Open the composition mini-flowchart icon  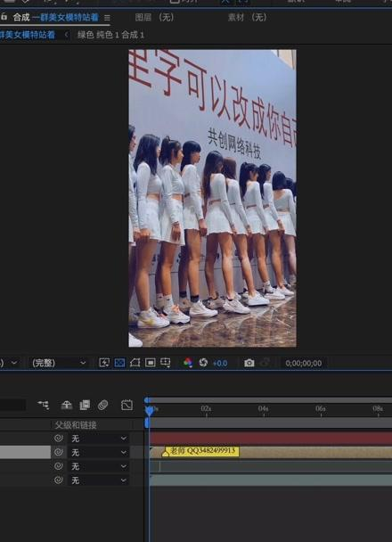(x=44, y=405)
